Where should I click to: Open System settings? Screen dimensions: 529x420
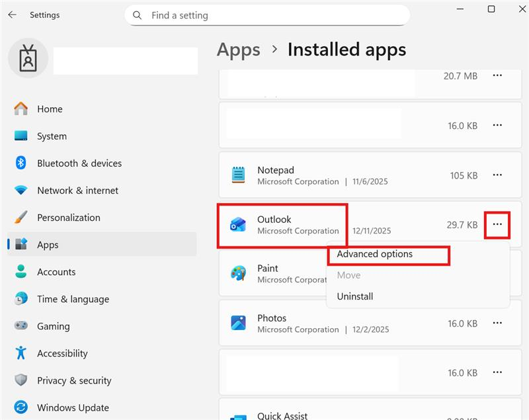click(102, 136)
